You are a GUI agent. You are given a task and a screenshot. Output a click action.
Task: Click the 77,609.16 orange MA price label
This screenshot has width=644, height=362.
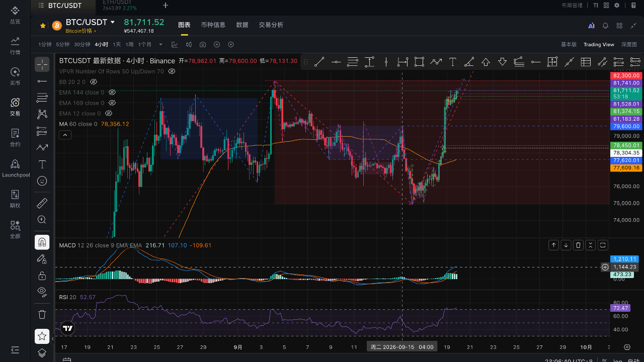(x=626, y=168)
